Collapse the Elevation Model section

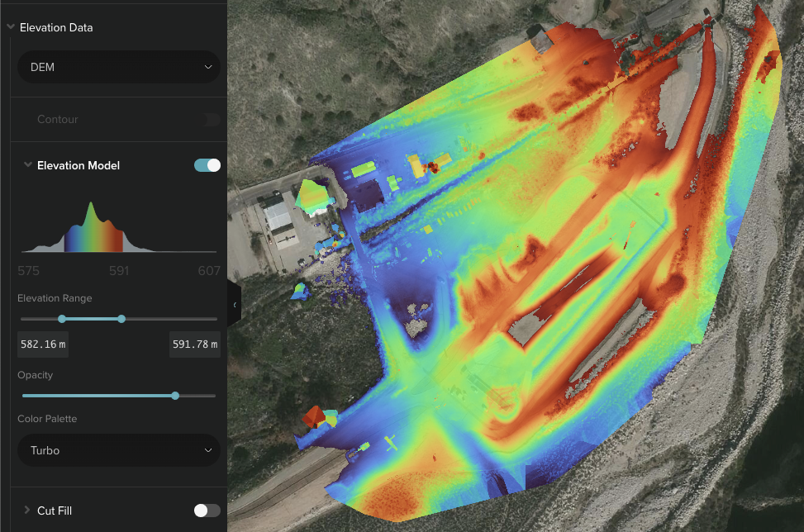pos(27,165)
